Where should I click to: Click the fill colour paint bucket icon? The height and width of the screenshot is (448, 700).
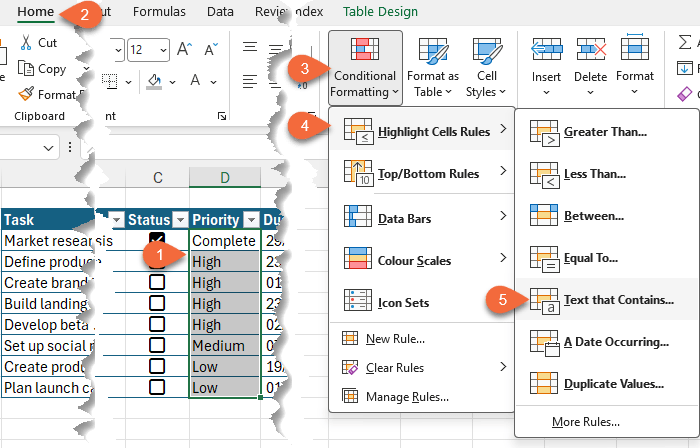(x=154, y=82)
